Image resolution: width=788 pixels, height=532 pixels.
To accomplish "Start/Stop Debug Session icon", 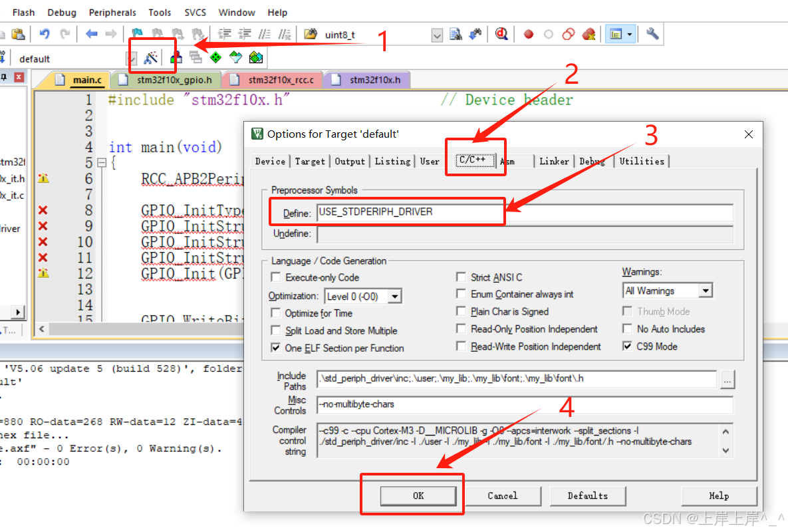I will (x=501, y=34).
